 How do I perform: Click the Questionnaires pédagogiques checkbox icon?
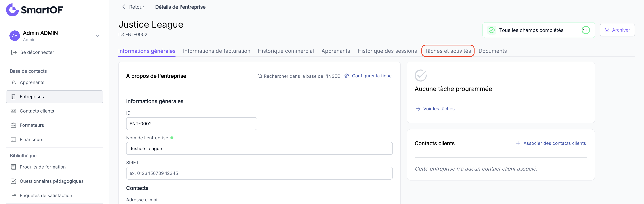coord(14,181)
